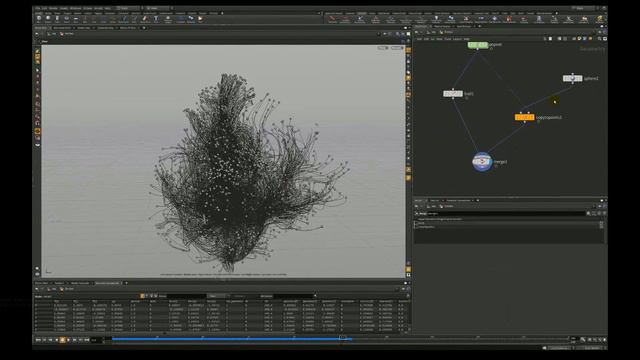Toggle Detail class in Geometry Spreadsheet
Viewport: 640px width, 360px height.
click(156, 296)
